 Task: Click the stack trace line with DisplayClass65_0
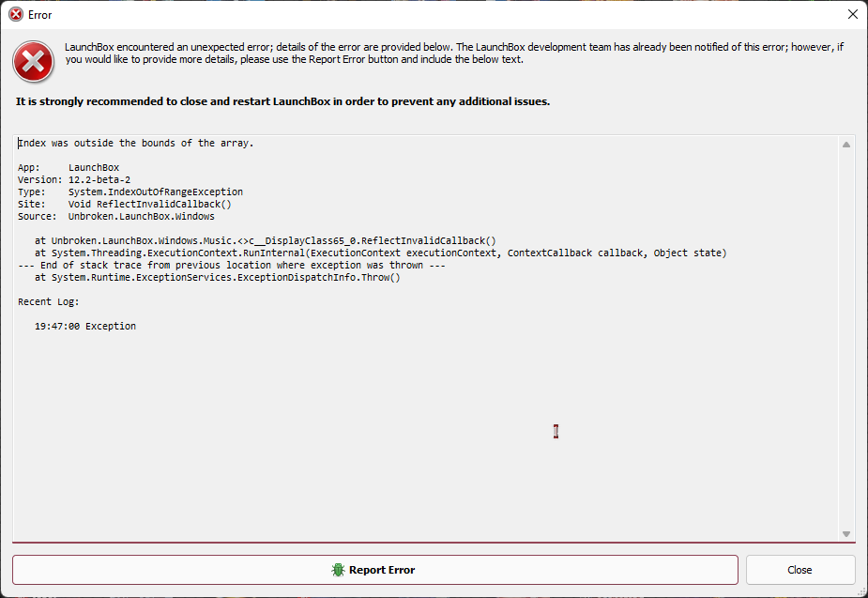(266, 240)
